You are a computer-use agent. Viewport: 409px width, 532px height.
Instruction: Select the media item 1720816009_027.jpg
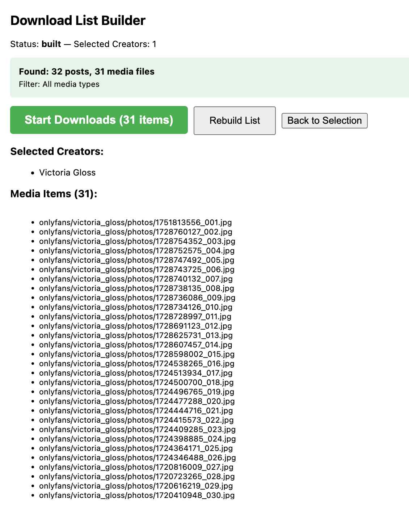[136, 467]
